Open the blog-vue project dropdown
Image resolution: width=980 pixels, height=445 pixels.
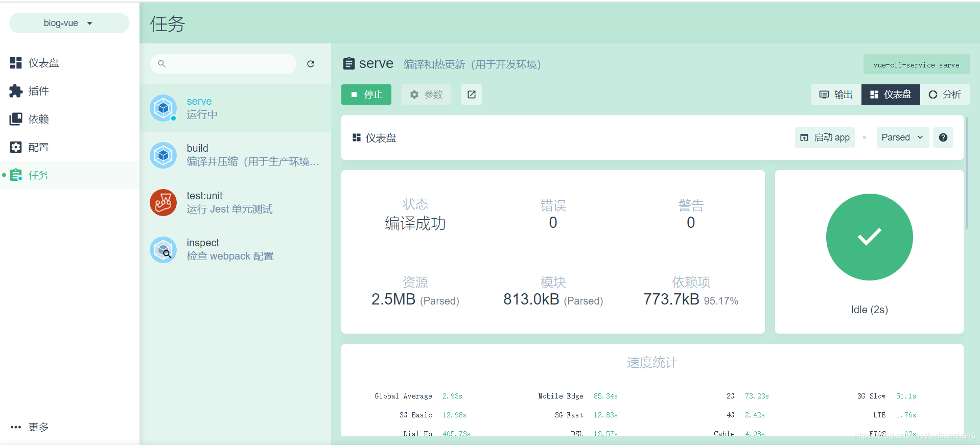69,23
